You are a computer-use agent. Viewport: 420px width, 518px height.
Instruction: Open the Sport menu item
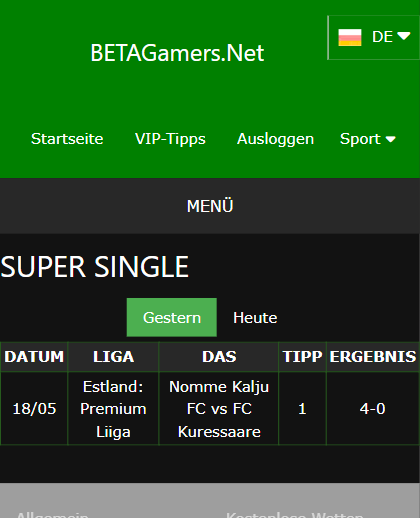(367, 139)
